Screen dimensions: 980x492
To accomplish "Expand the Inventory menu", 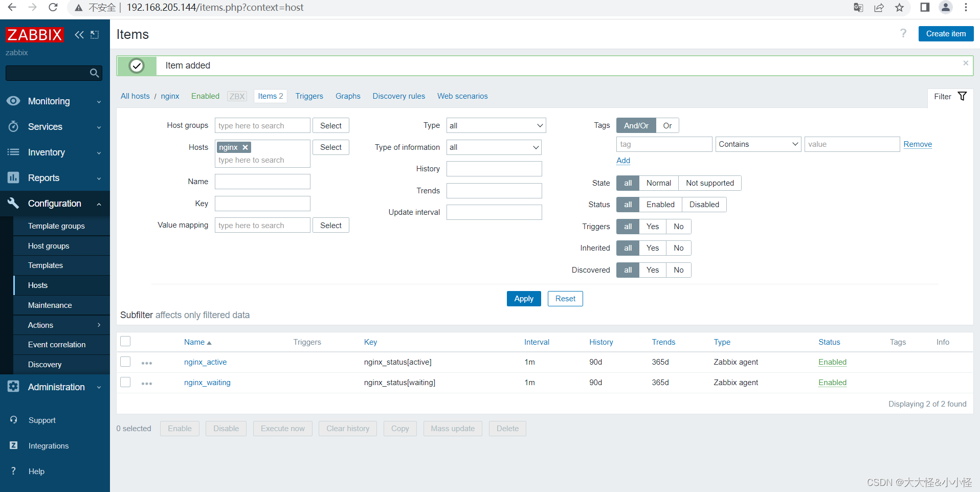I will coord(55,152).
